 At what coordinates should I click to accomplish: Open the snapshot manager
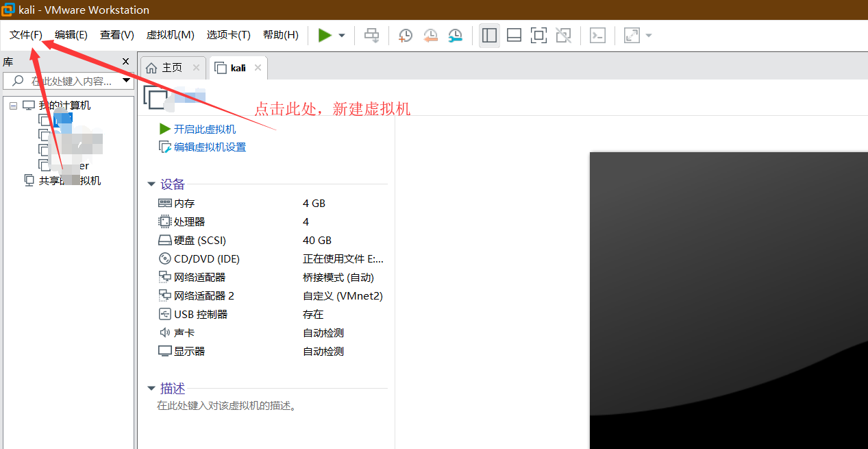(455, 35)
